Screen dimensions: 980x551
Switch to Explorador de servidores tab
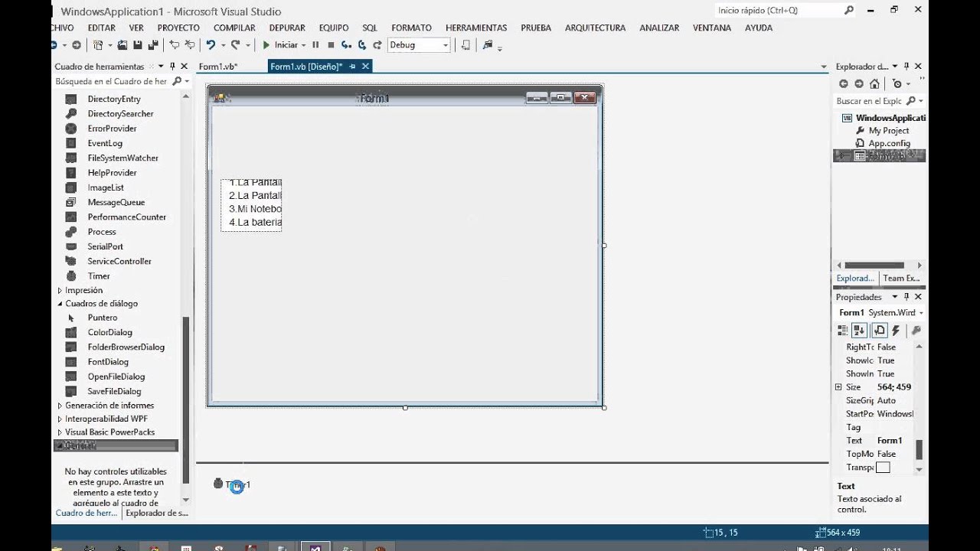click(157, 513)
